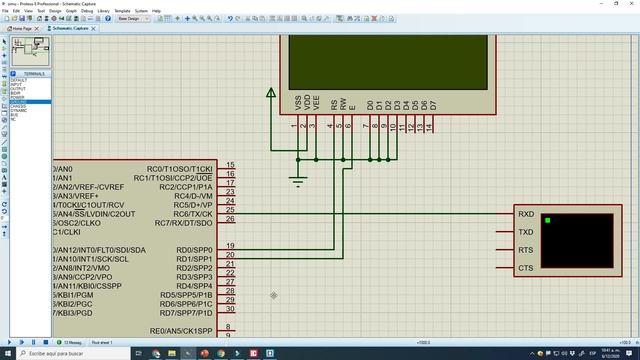The width and height of the screenshot is (640, 360).
Task: Open the File menu
Action: (x=5, y=11)
